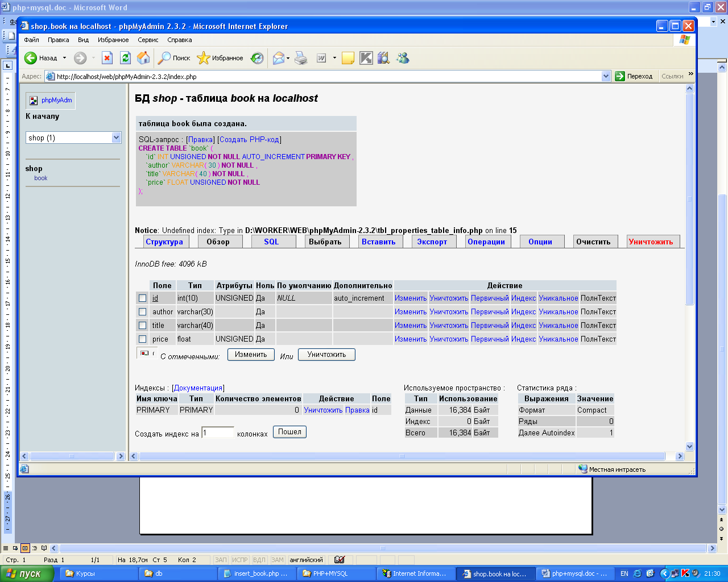The height and width of the screenshot is (582, 728).
Task: Tick the checkbox for title field
Action: (142, 326)
